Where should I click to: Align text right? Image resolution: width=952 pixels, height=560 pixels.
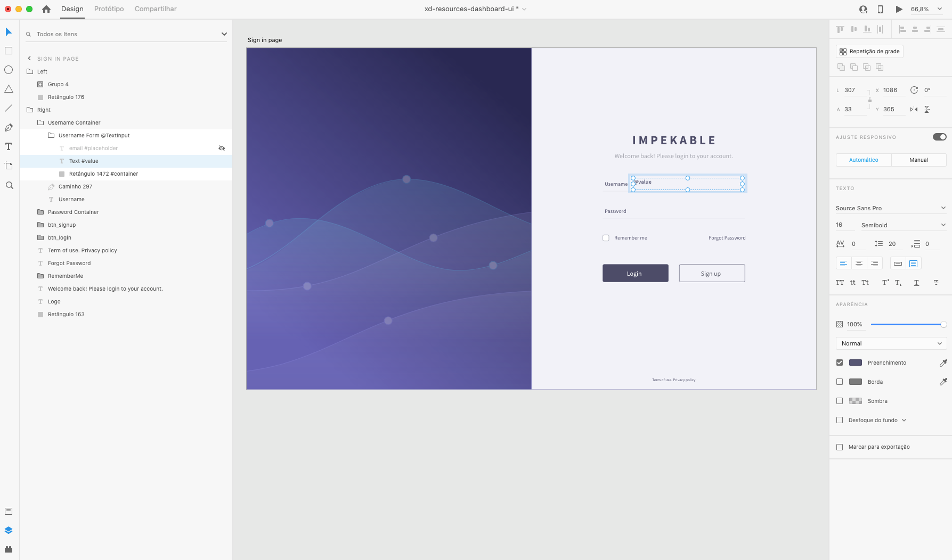pyautogui.click(x=874, y=263)
